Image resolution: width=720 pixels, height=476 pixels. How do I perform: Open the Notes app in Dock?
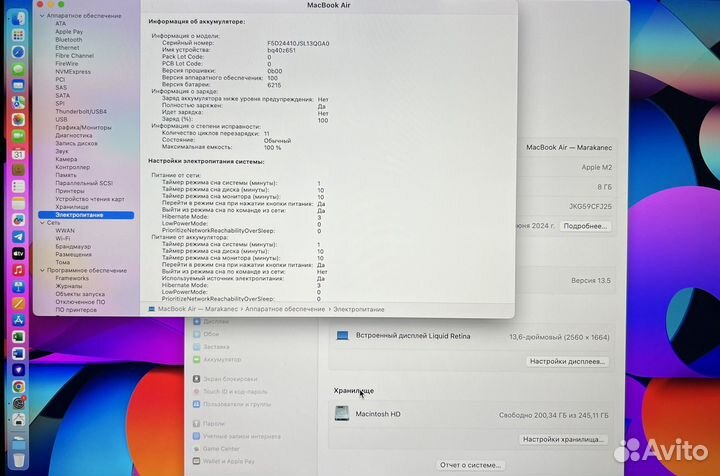pos(18,203)
